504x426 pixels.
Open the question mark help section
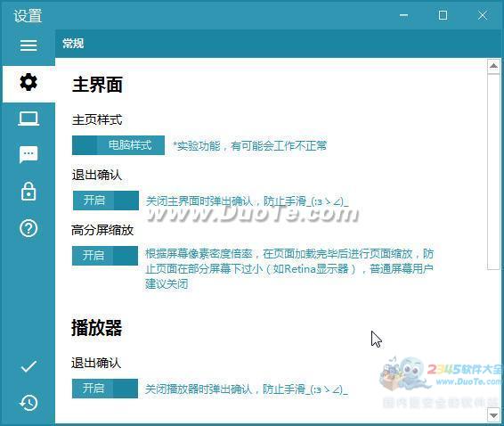tap(28, 228)
